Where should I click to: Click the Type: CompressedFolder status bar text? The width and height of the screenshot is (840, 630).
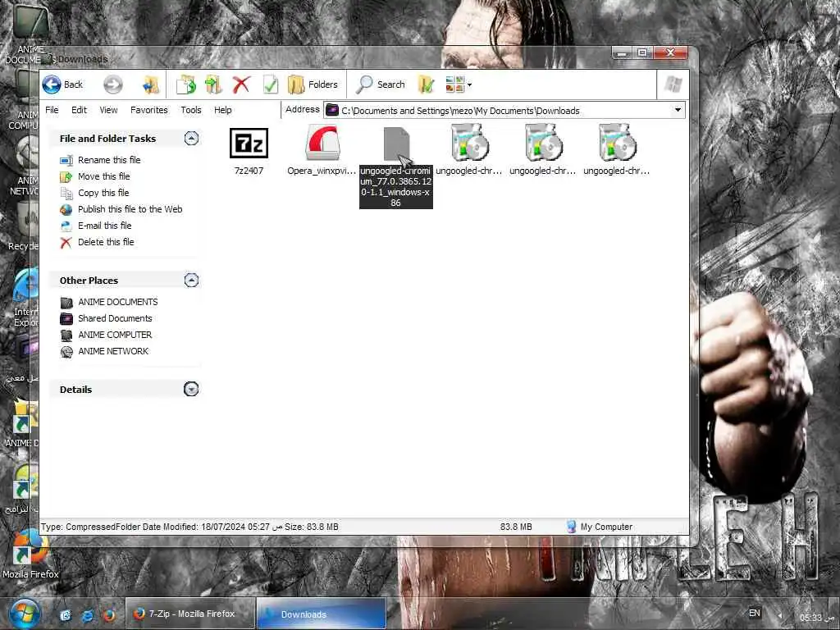coord(189,527)
